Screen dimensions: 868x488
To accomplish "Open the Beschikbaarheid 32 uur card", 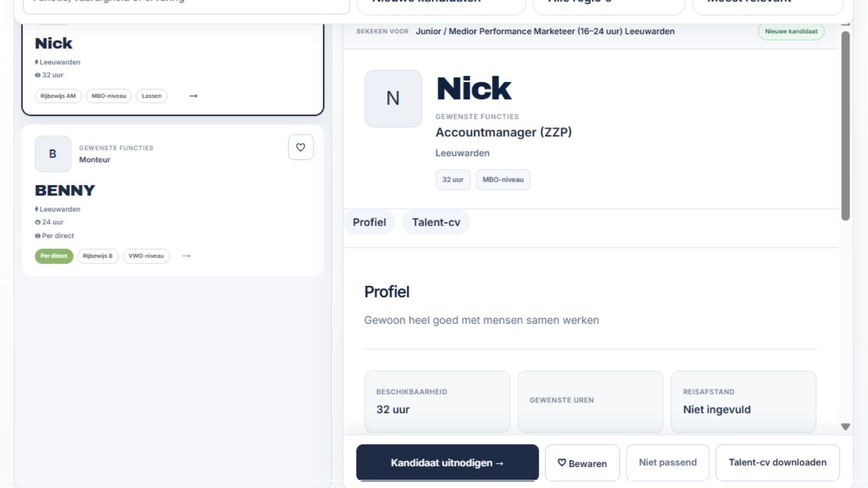I will click(437, 402).
